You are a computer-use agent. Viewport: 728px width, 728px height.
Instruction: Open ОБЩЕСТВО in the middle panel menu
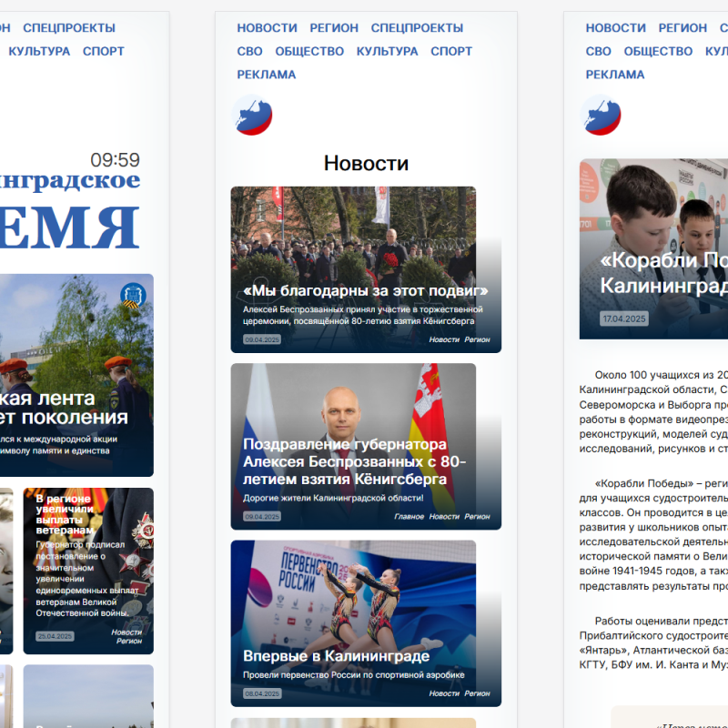click(x=309, y=51)
